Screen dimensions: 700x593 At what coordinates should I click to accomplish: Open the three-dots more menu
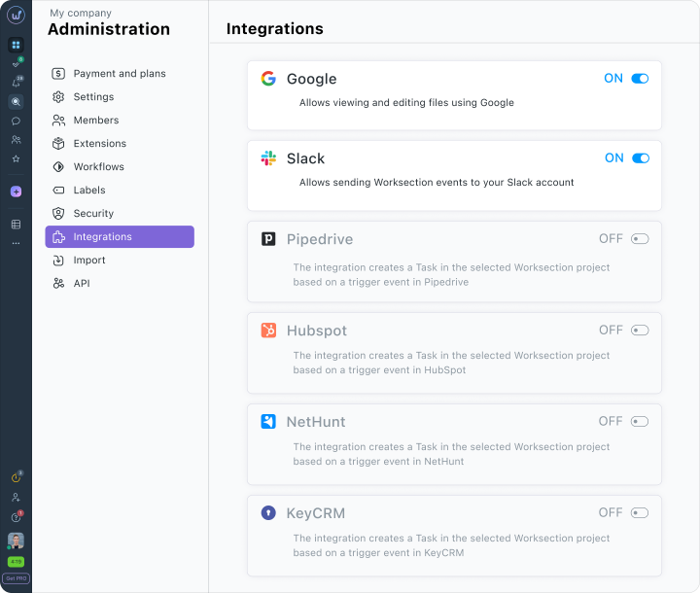point(17,243)
